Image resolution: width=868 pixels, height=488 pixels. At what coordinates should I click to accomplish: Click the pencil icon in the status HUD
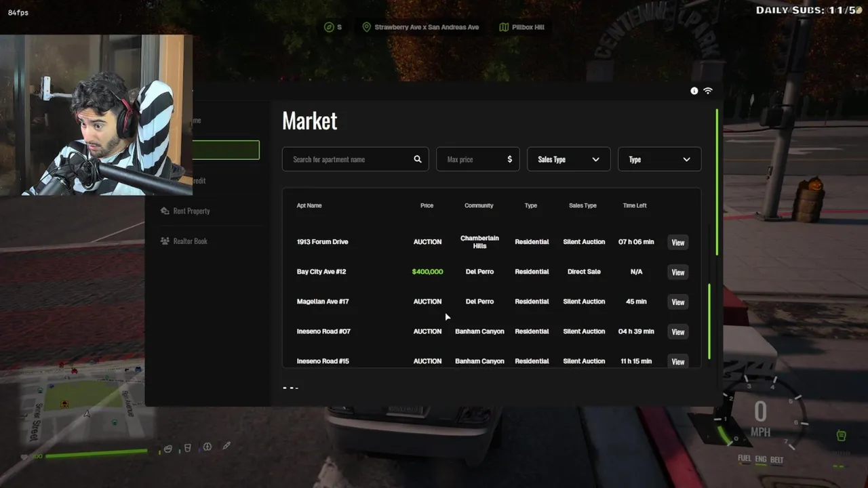click(226, 446)
